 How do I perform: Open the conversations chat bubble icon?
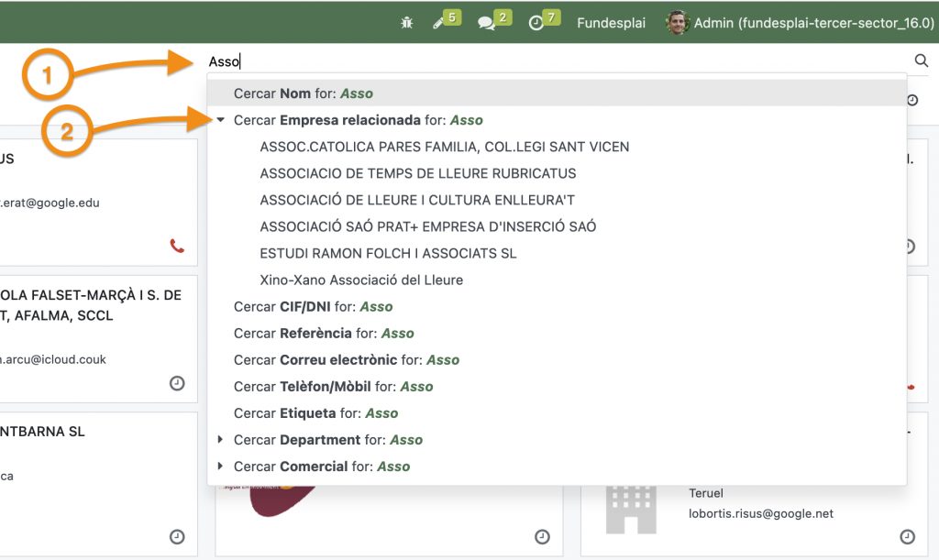(487, 23)
